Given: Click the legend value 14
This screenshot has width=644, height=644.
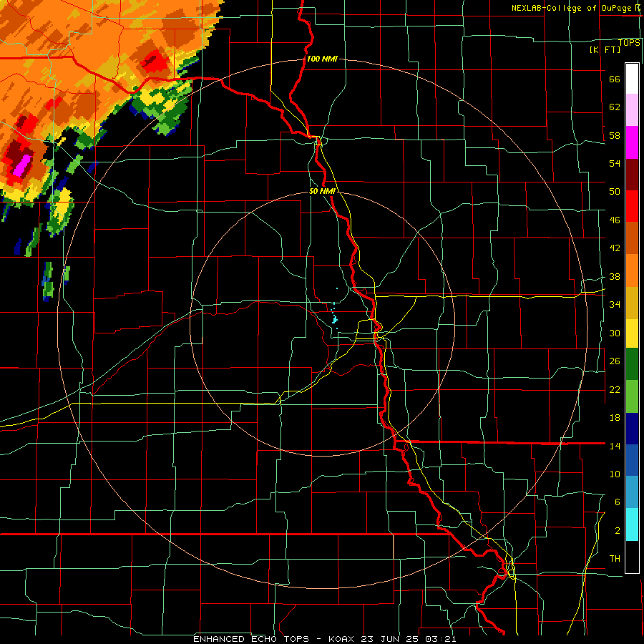Looking at the screenshot, I should point(615,446).
